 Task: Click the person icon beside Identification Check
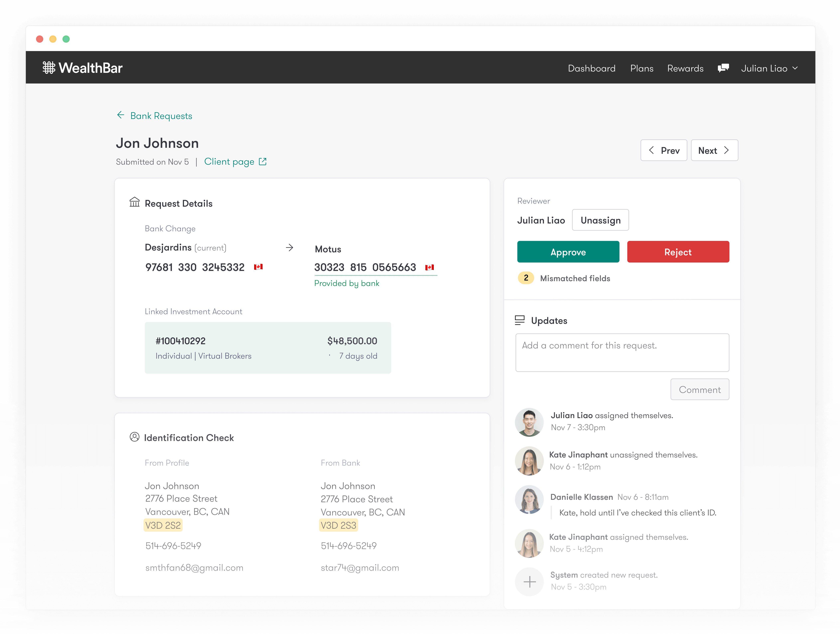134,437
